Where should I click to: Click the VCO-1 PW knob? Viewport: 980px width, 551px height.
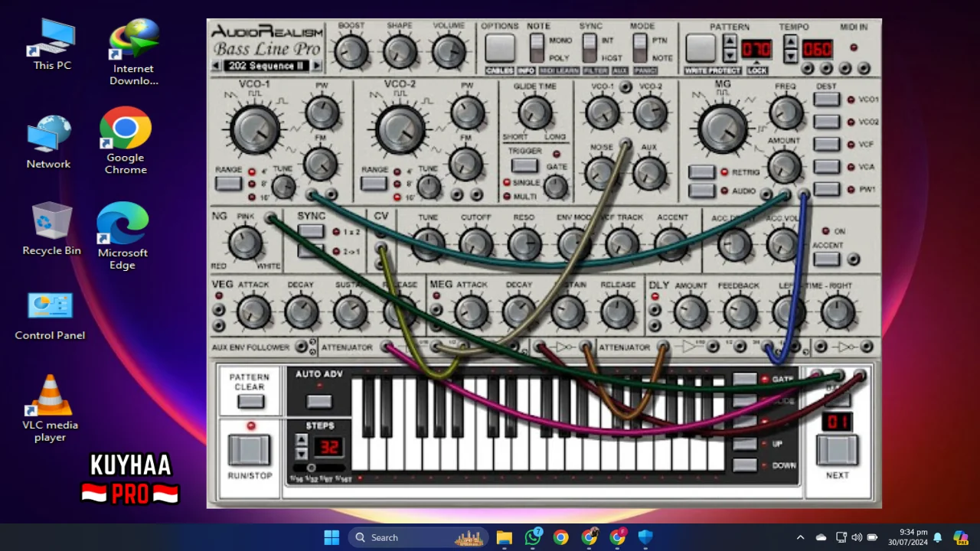pos(322,112)
